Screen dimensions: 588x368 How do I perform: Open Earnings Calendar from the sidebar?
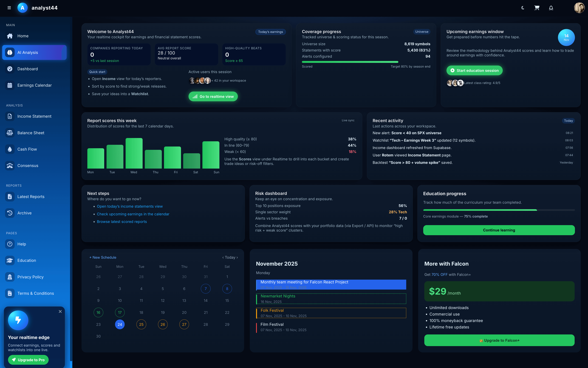tap(34, 85)
